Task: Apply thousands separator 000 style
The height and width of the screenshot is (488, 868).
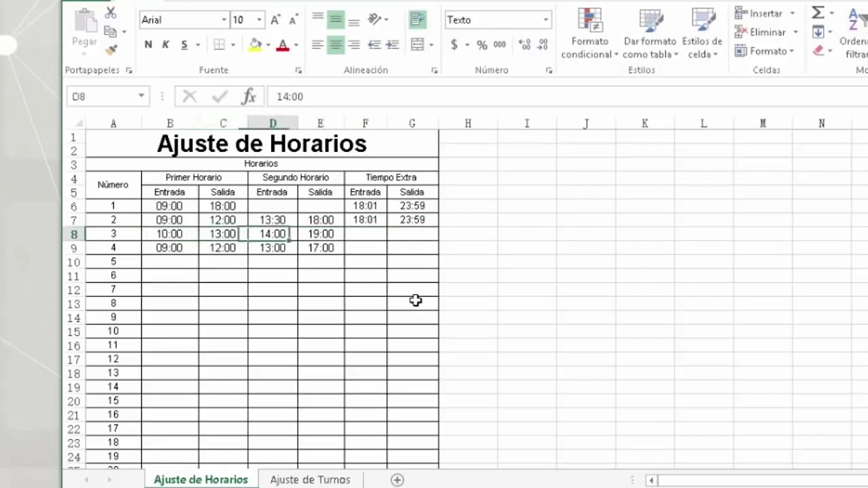Action: tap(500, 45)
